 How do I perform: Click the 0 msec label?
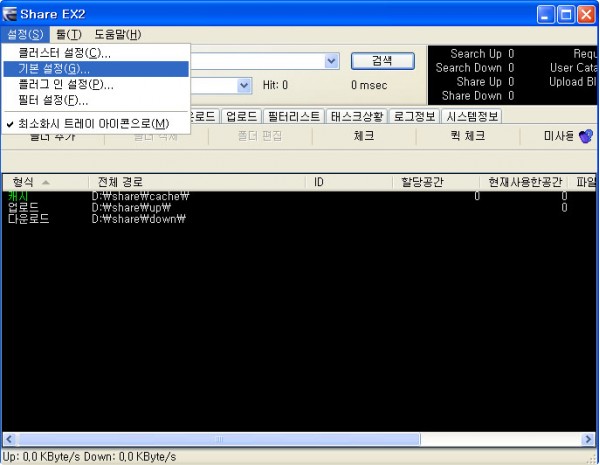coord(369,85)
